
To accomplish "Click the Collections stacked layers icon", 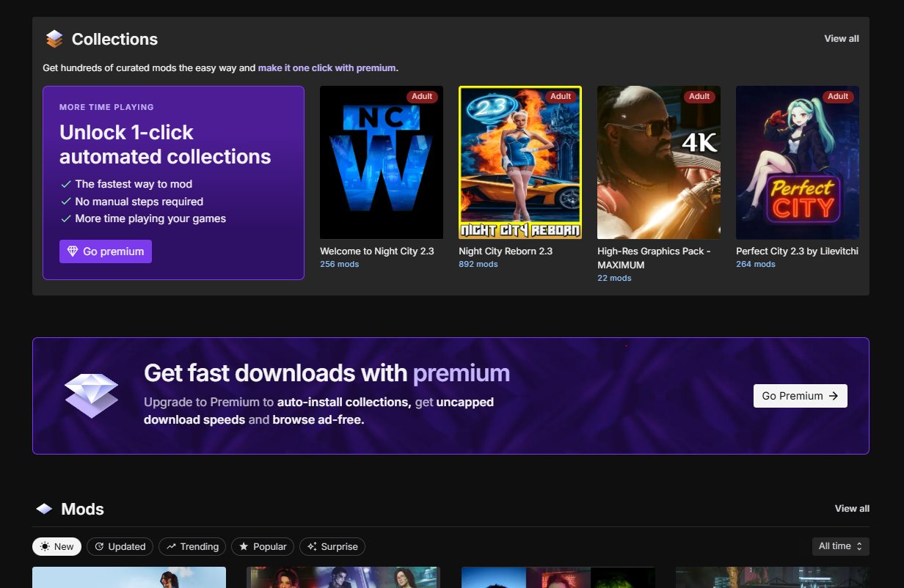I will pos(54,39).
